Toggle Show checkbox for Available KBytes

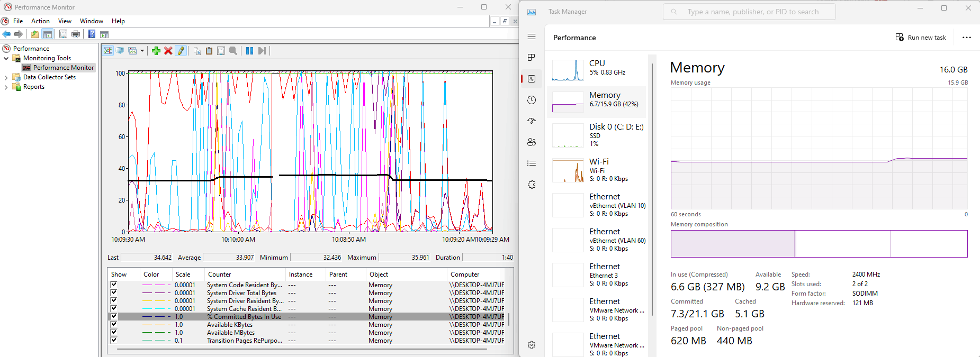tap(114, 324)
